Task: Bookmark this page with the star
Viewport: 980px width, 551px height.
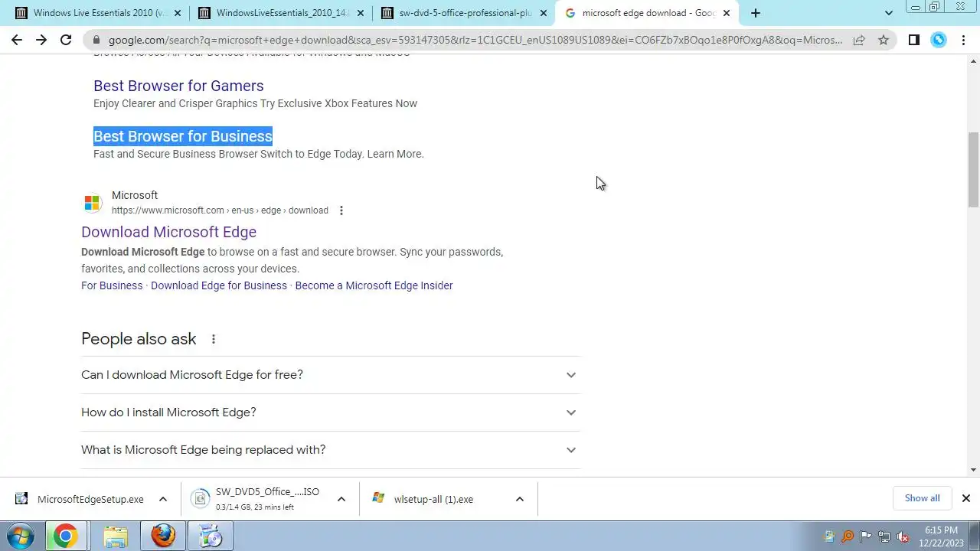Action: coord(884,40)
